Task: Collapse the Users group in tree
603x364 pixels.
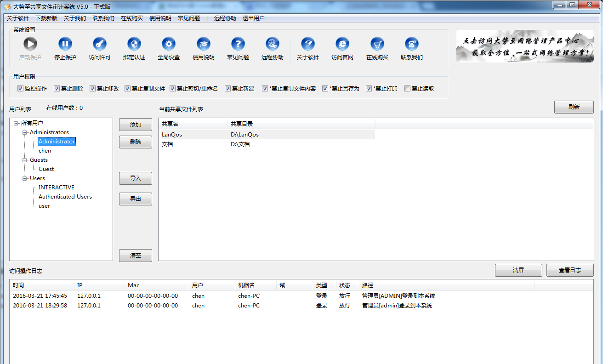Action: 25,178
